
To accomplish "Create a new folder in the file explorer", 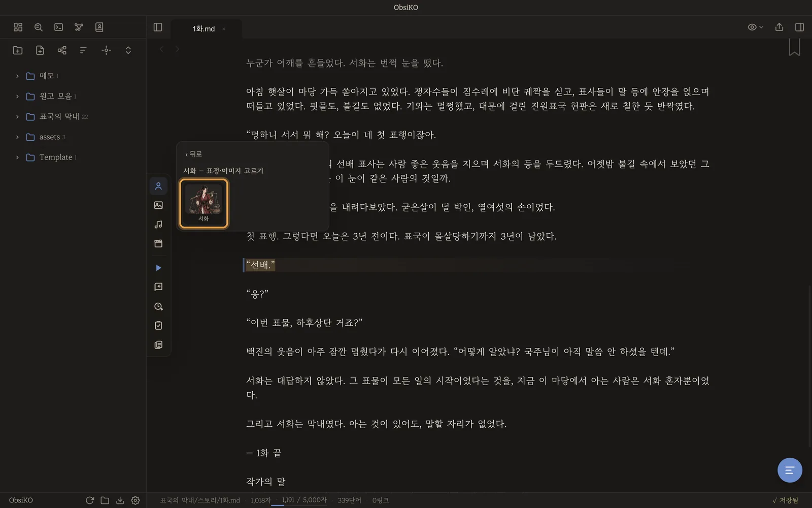I will [18, 50].
